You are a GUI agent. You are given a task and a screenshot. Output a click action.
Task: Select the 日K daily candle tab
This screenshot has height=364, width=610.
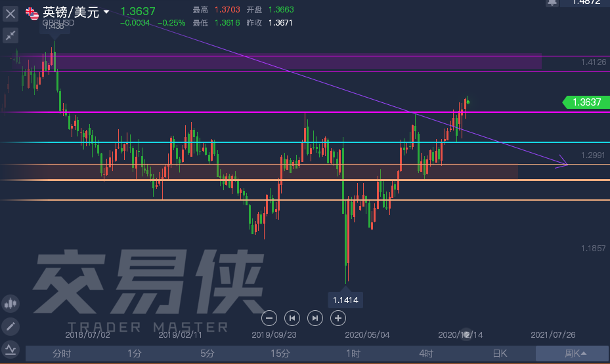[500, 354]
